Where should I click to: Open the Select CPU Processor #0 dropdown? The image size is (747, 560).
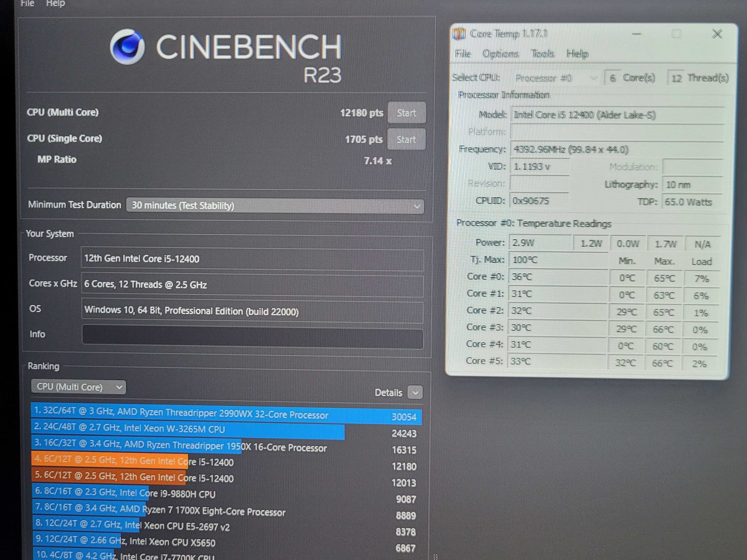pyautogui.click(x=555, y=78)
